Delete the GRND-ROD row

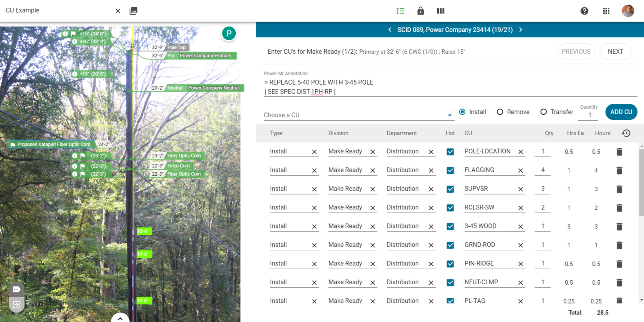619,245
